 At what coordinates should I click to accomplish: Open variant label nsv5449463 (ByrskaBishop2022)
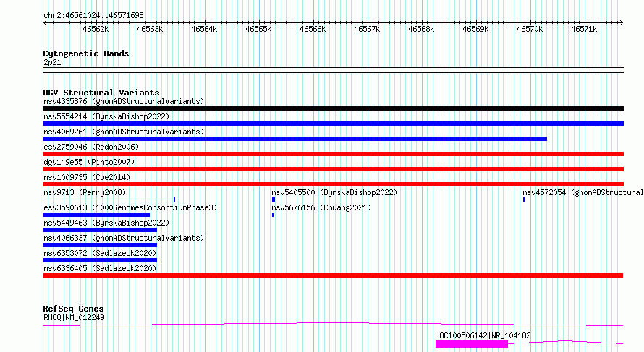click(x=106, y=223)
